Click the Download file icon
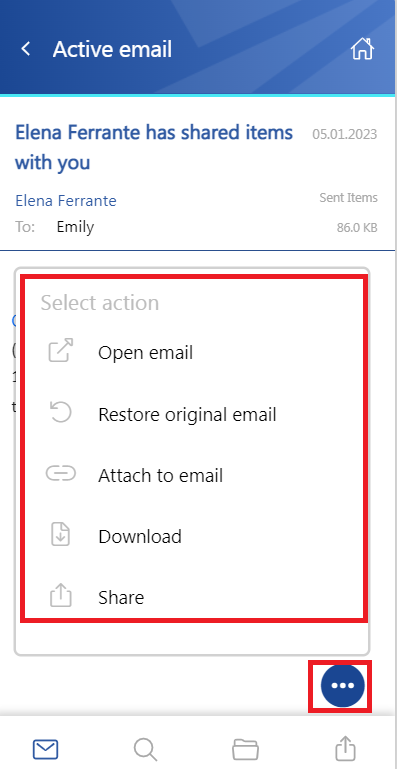 61,535
